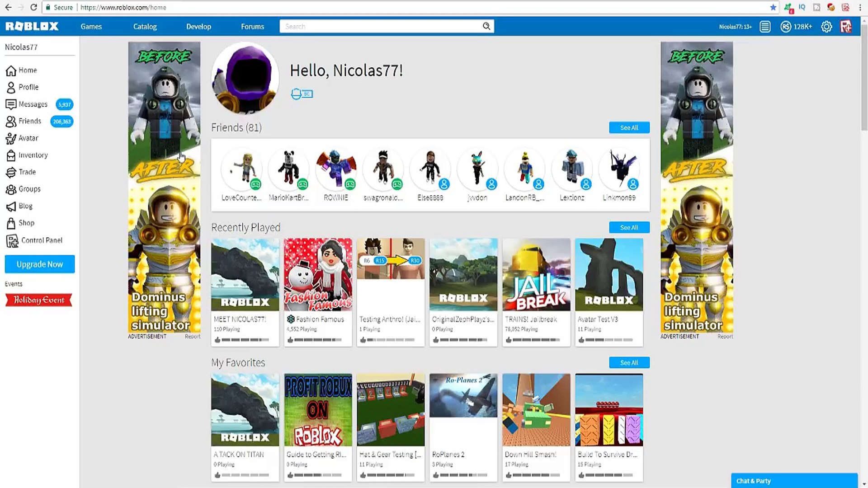Open the Chrome three-dot menu
Image resolution: width=868 pixels, height=488 pixels.
[x=860, y=7]
